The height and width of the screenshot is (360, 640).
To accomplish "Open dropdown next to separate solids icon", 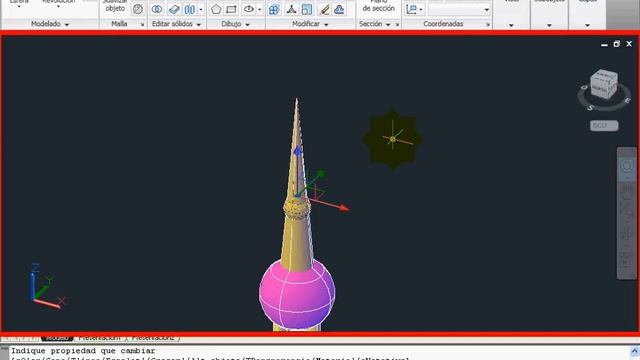I will [x=201, y=9].
